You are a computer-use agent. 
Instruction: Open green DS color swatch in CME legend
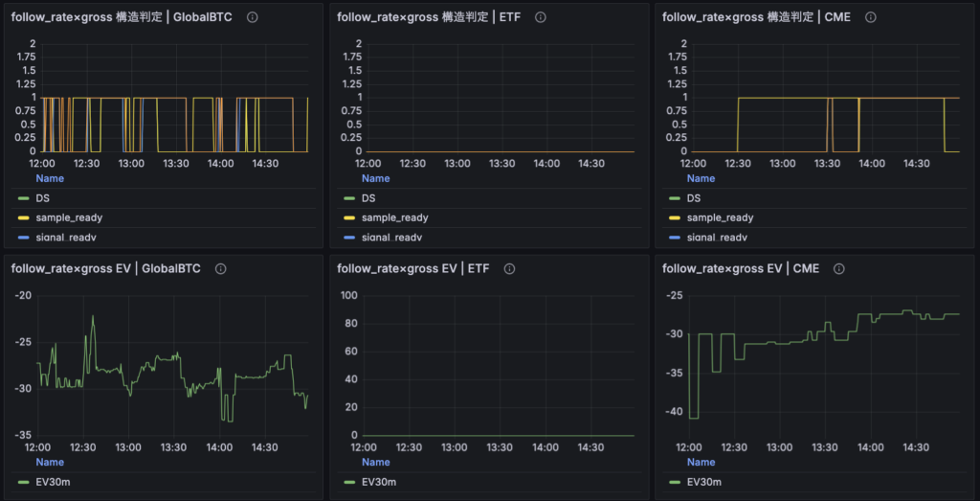tap(674, 198)
